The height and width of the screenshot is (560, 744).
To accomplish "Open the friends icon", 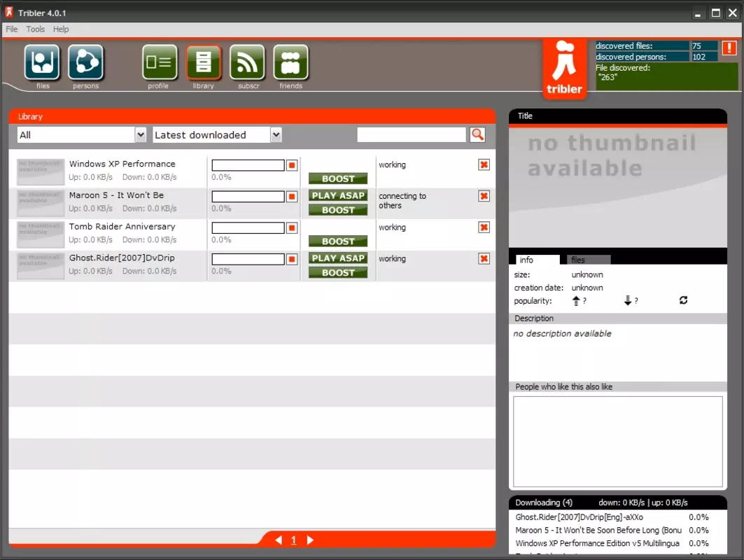I will pyautogui.click(x=291, y=62).
